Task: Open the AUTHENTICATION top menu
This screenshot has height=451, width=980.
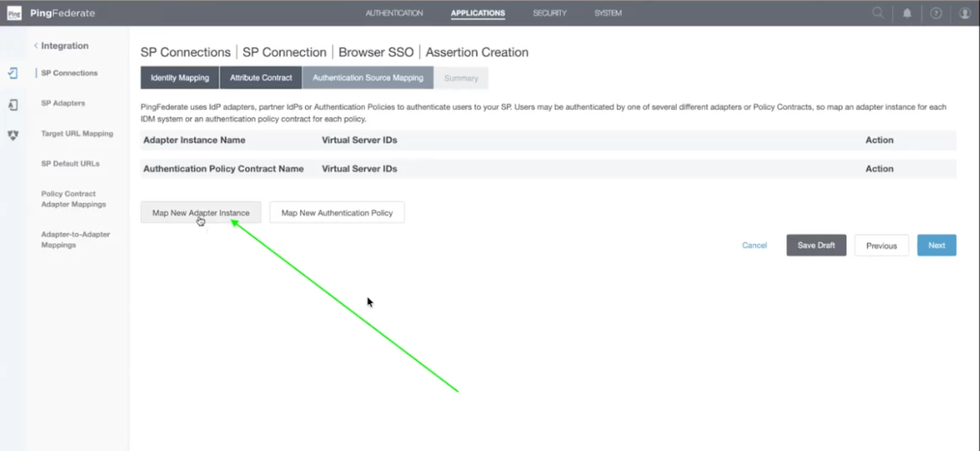Action: point(395,14)
